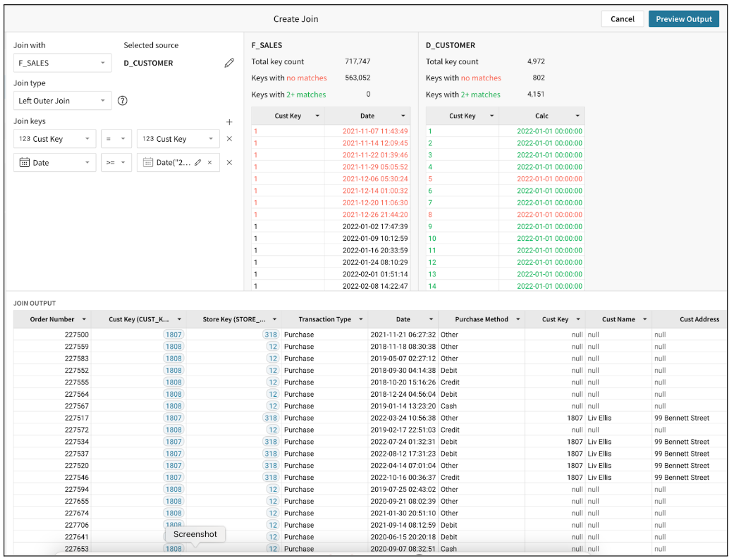The width and height of the screenshot is (731, 560).
Task: Open the Date join key dropdown
Action: point(55,162)
